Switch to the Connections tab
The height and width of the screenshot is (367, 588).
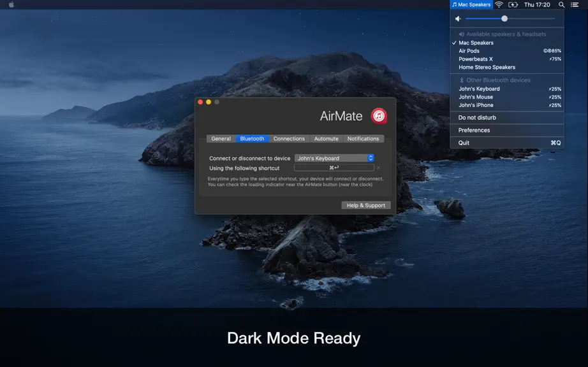[x=289, y=138]
